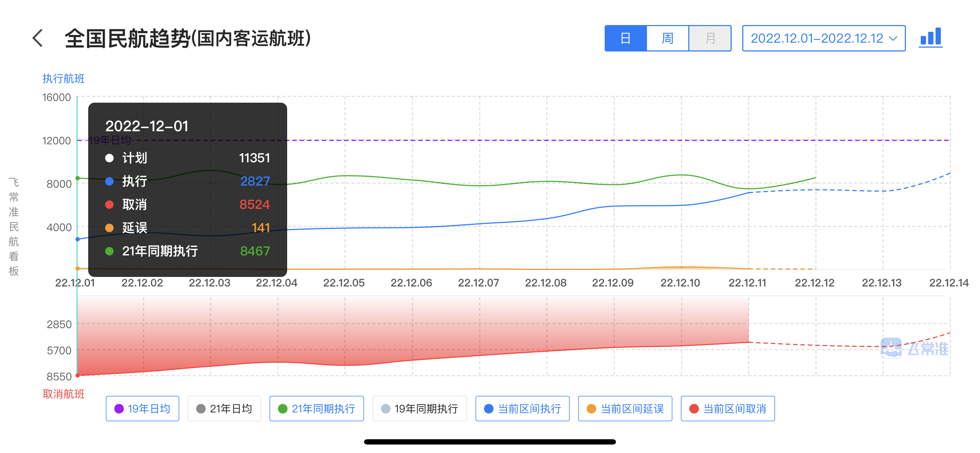Hide the 当前区间延误 series
980x453 pixels.
click(625, 409)
